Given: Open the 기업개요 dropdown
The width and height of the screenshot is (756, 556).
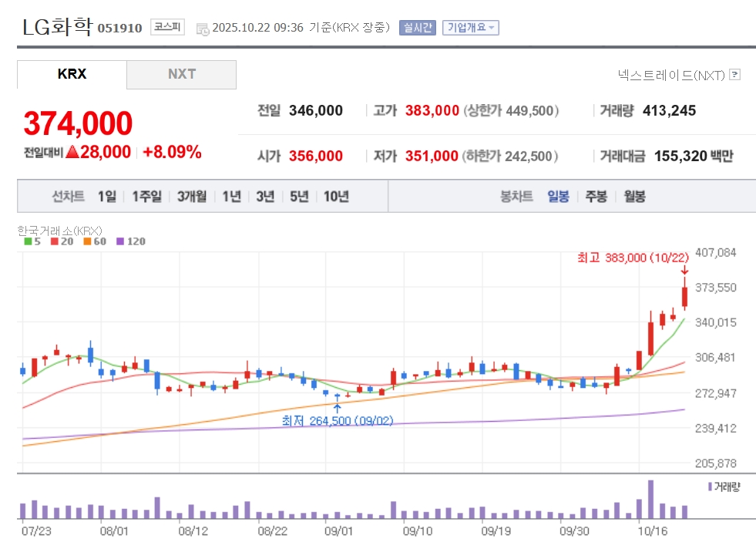Looking at the screenshot, I should pyautogui.click(x=471, y=28).
